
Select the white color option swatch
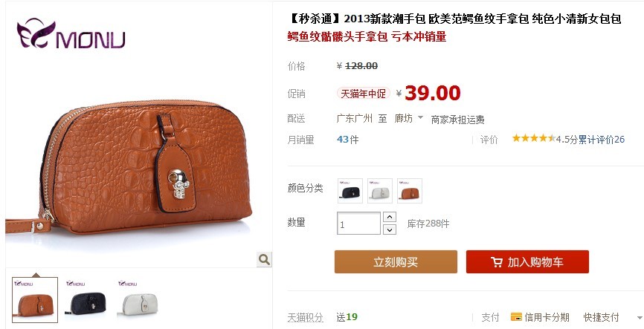(380, 191)
